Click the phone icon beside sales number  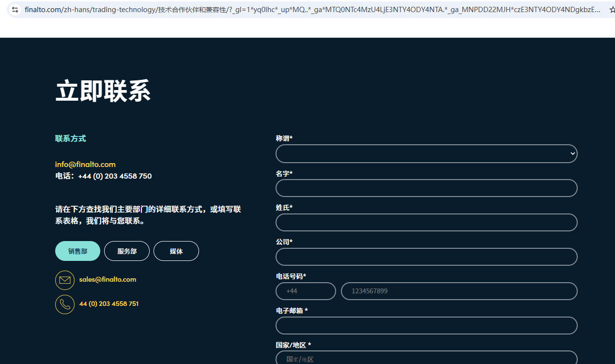pyautogui.click(x=65, y=304)
